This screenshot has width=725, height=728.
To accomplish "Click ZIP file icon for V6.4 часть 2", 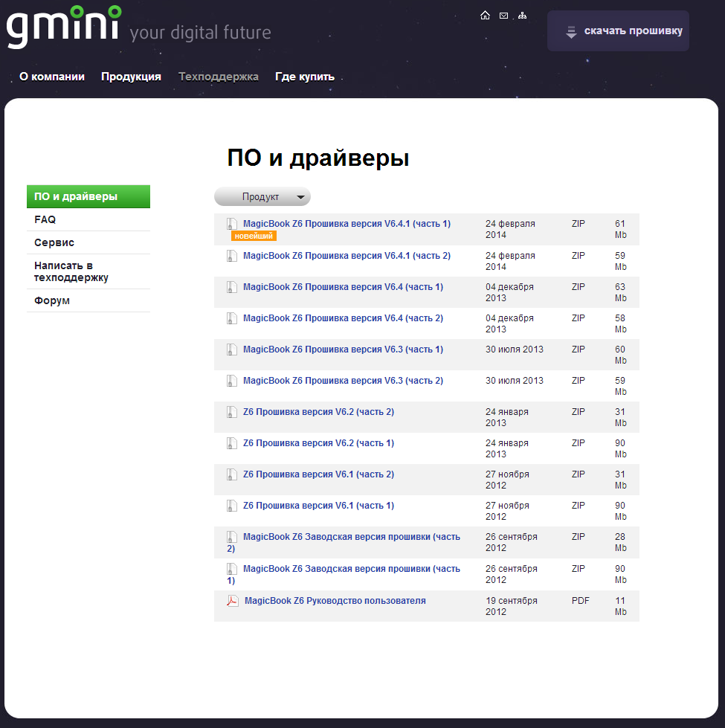I will [x=231, y=318].
